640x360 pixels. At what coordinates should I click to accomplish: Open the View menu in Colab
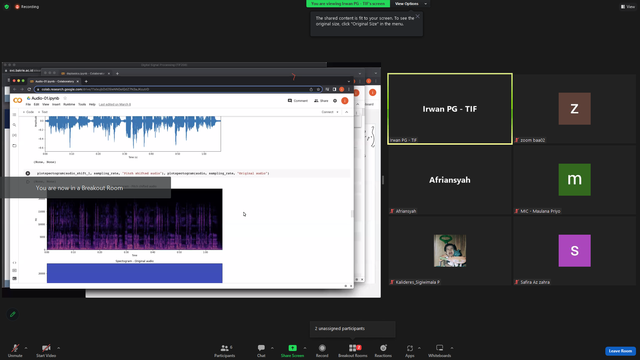(45, 104)
